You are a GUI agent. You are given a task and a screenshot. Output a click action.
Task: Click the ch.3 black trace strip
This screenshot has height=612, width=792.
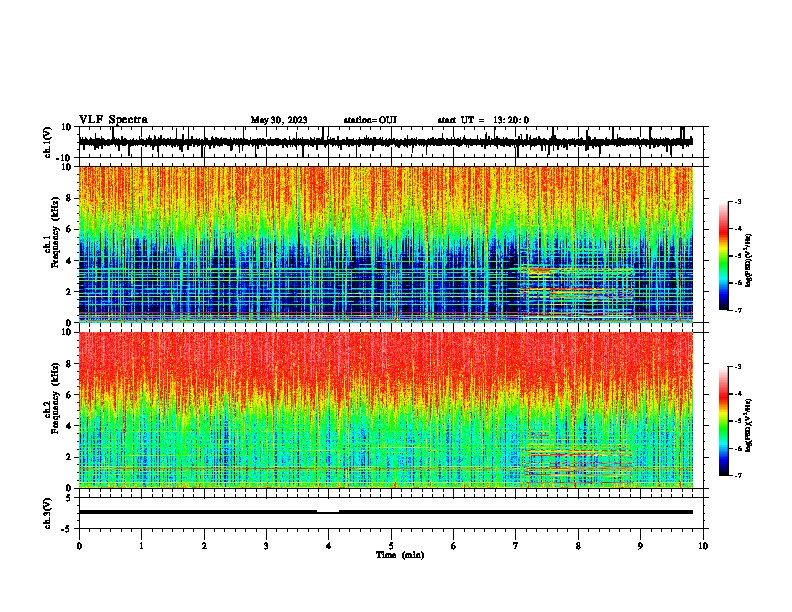click(x=386, y=512)
